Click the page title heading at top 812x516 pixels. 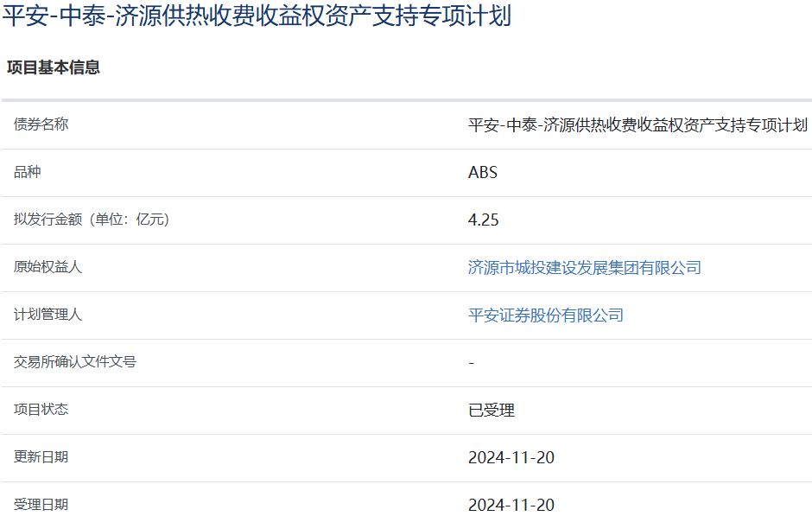257,16
